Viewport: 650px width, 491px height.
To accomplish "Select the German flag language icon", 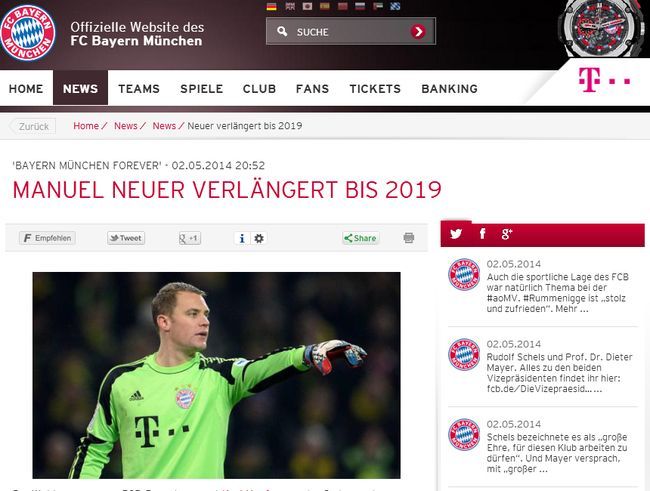I will [x=272, y=6].
